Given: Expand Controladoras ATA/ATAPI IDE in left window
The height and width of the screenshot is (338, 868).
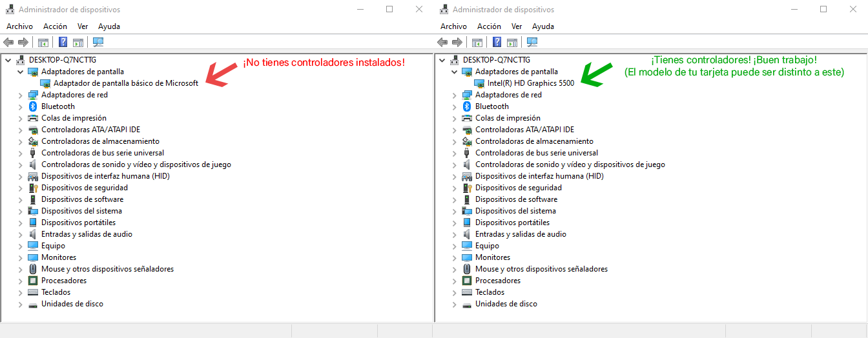Looking at the screenshot, I should (x=21, y=130).
